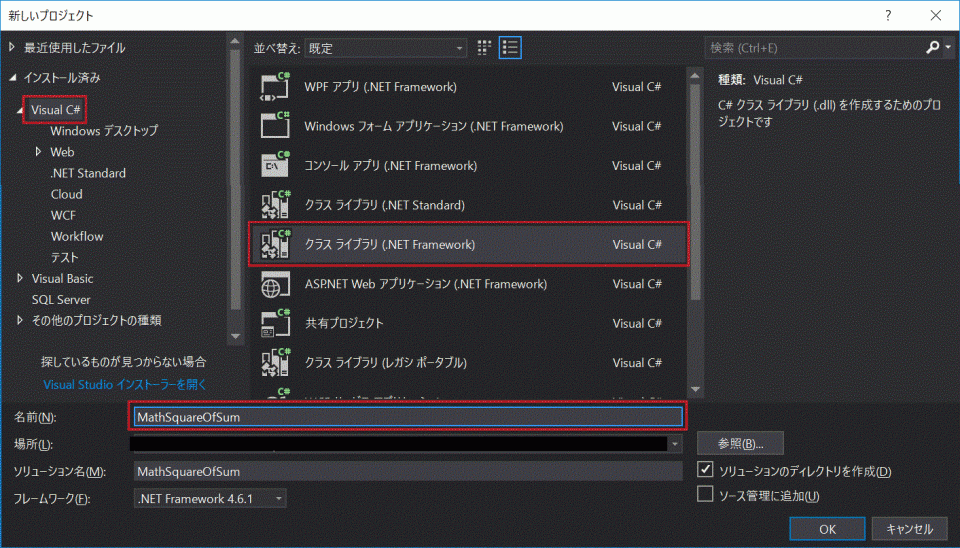Screen dimensions: 960x548
Task: Click the search magnifier icon
Action: (x=932, y=47)
